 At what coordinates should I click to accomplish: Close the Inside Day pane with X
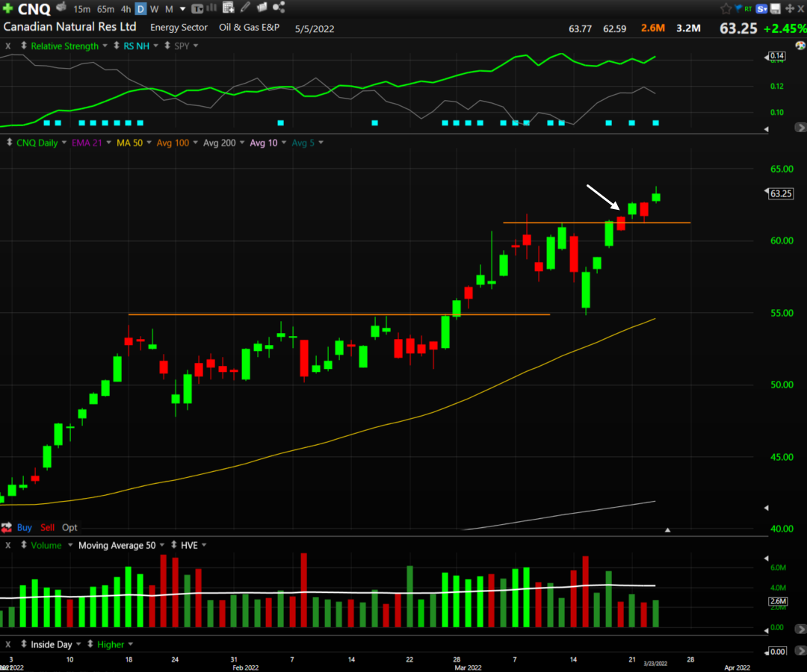(7, 644)
